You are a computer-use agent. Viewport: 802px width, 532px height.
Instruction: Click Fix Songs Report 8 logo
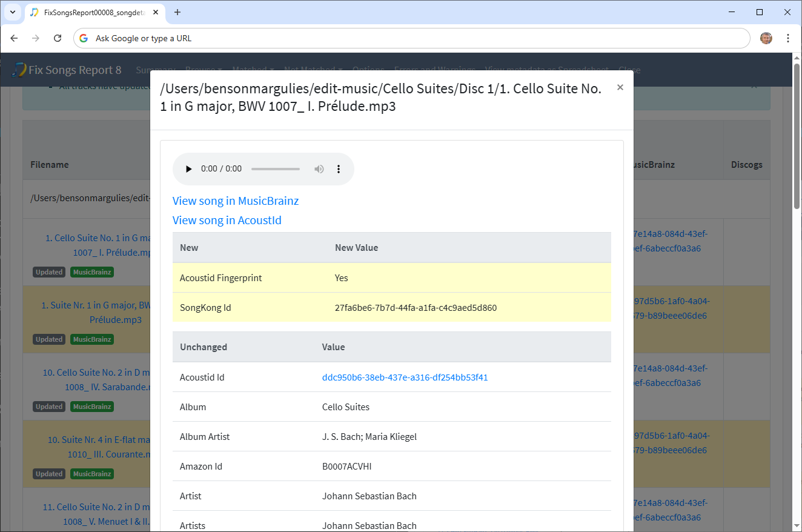click(x=67, y=70)
